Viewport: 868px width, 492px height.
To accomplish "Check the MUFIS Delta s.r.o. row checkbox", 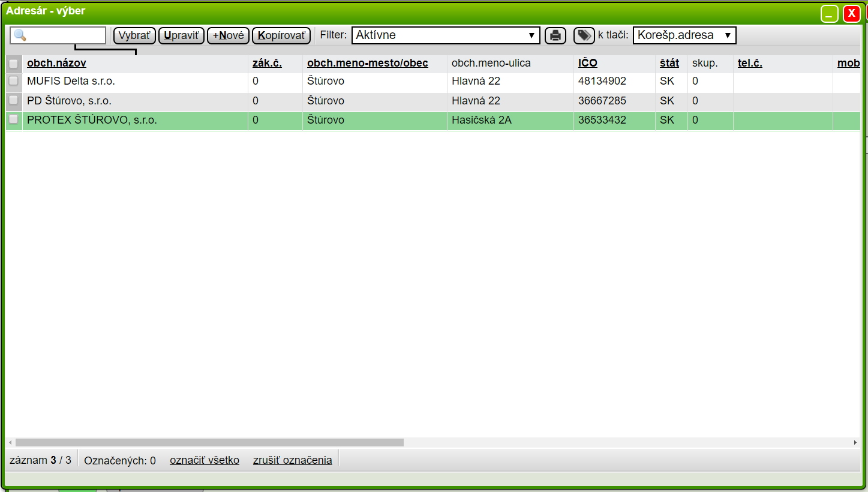I will 14,80.
